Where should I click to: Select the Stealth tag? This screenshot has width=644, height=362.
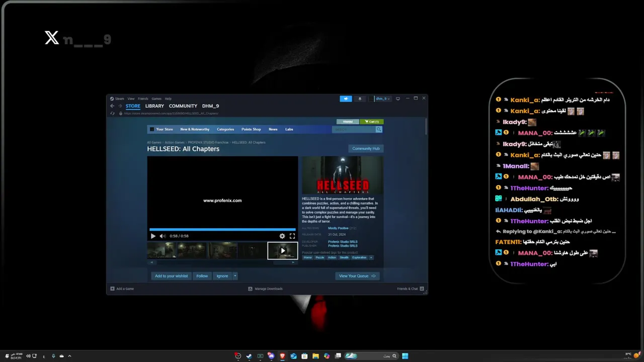tap(344, 257)
